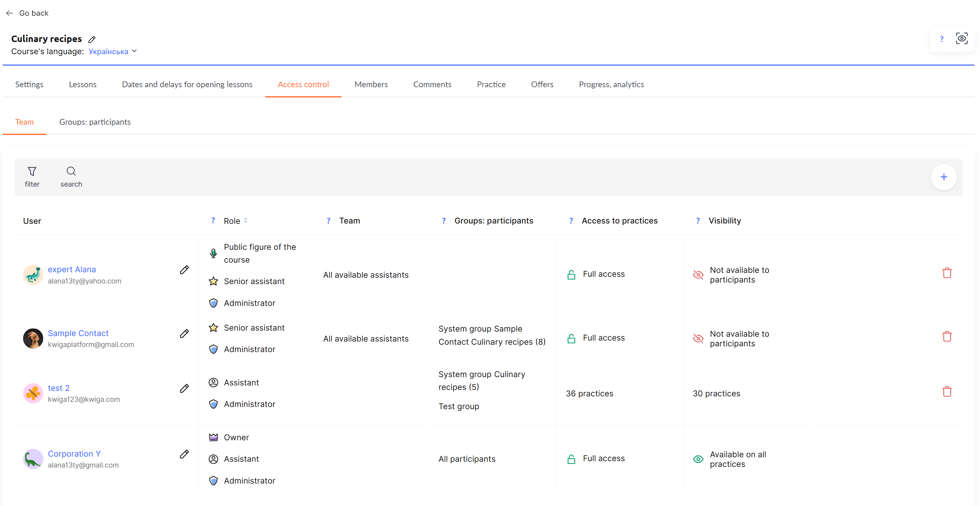
Task: Toggle crossed-eye visibility for Sample Contact
Action: point(698,339)
